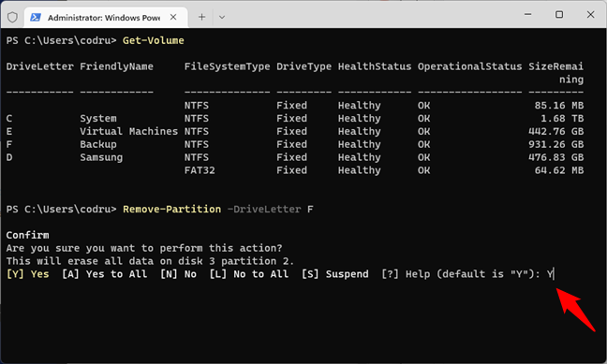The image size is (607, 364).
Task: Click the OperationalStatus column header
Action: pyautogui.click(x=469, y=66)
